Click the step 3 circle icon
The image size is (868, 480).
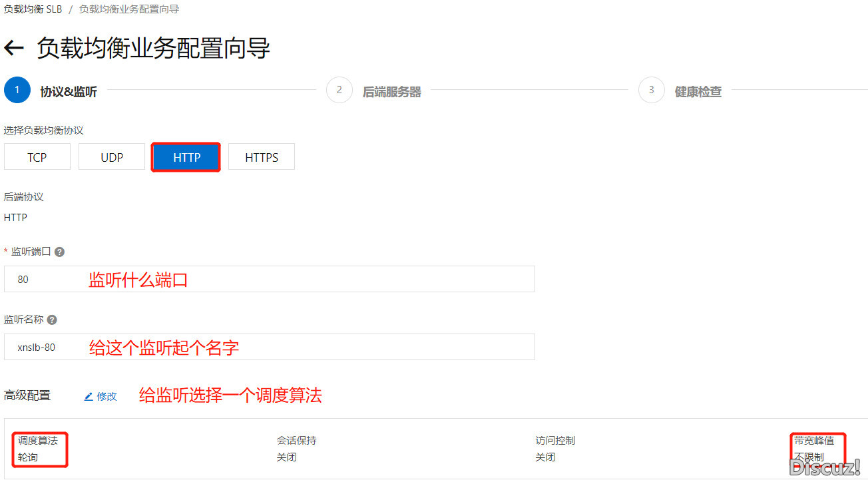(x=652, y=91)
